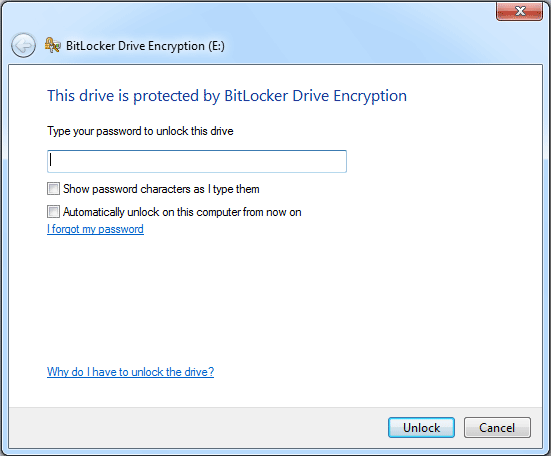Click the BitLocker Drive Encryption (E:) title text
551x456 pixels.
pyautogui.click(x=145, y=46)
